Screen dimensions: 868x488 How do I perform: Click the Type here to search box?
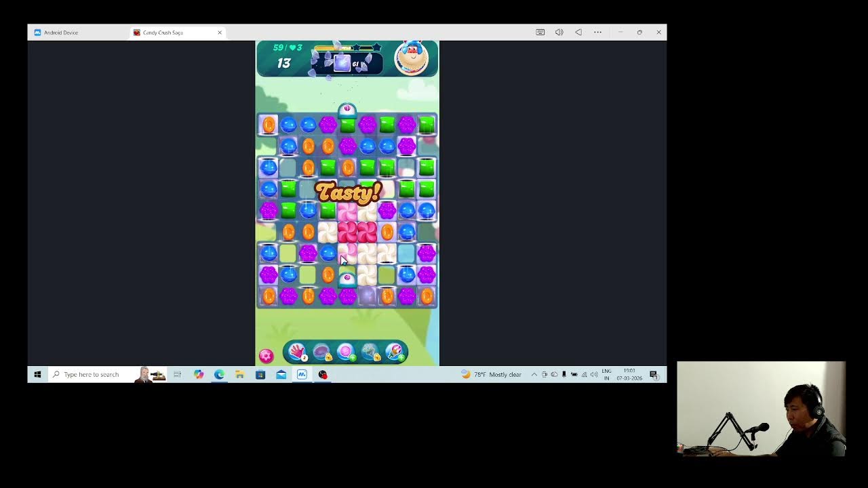pos(108,374)
